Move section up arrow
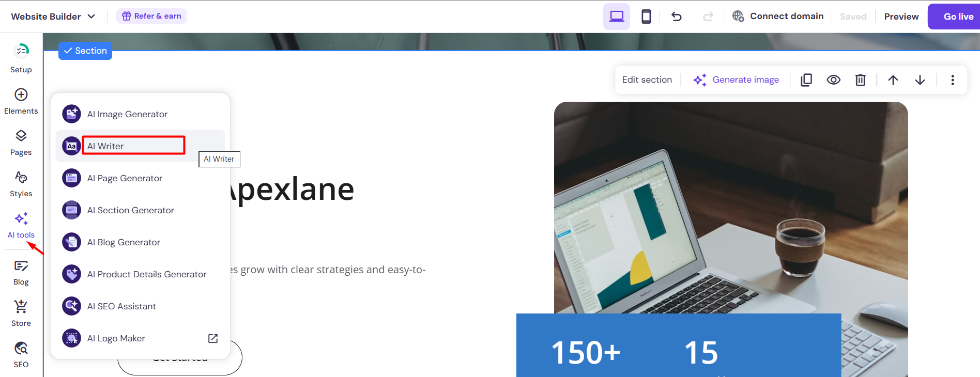Screen dimensions: 980x377 tap(893, 80)
